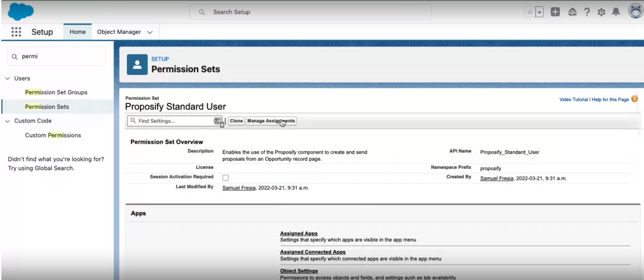Click the Permission Sets header icon
Image resolution: width=644 pixels, height=280 pixels.
click(137, 64)
